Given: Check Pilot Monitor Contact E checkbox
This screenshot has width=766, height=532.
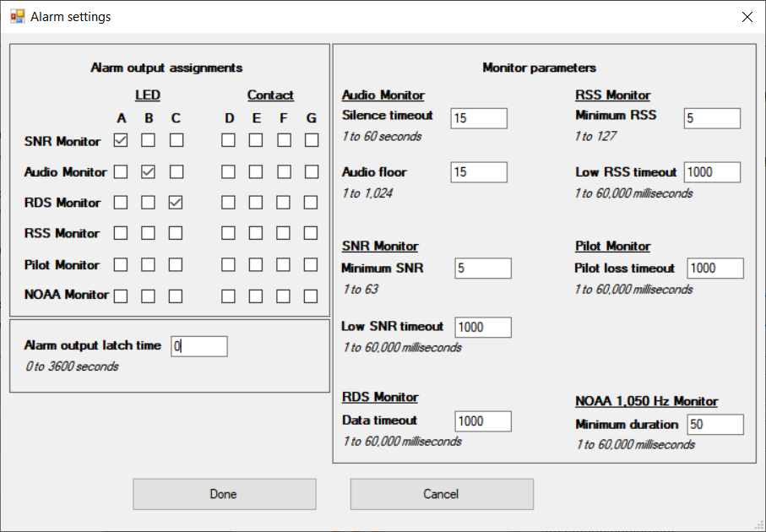Looking at the screenshot, I should point(256,264).
